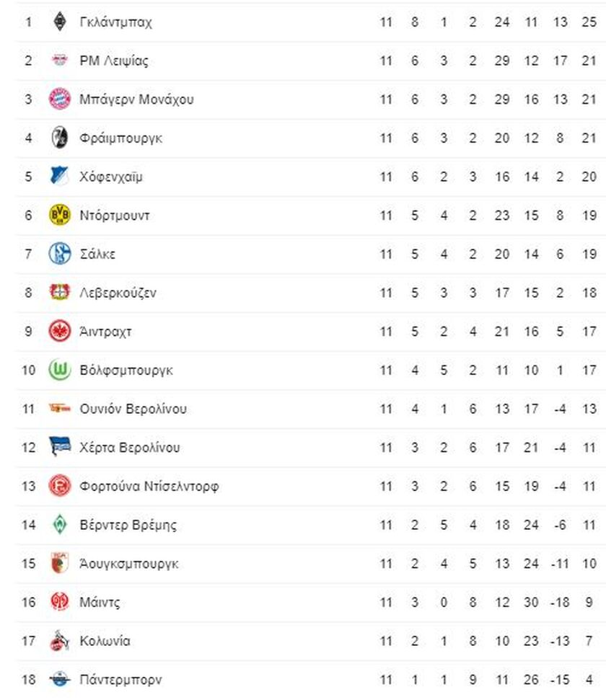The height and width of the screenshot is (700, 606).
Task: Select the Πάντερμπορν team row
Action: pos(311,680)
